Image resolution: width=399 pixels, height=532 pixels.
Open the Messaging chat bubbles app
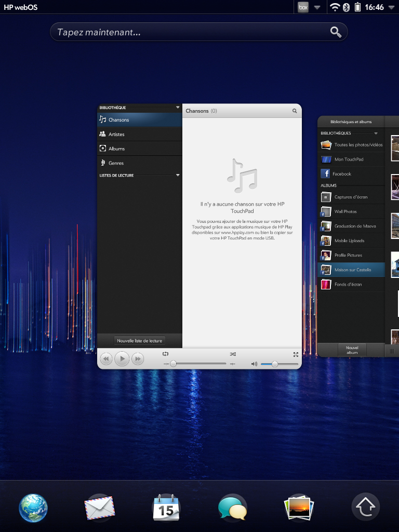pos(232,508)
